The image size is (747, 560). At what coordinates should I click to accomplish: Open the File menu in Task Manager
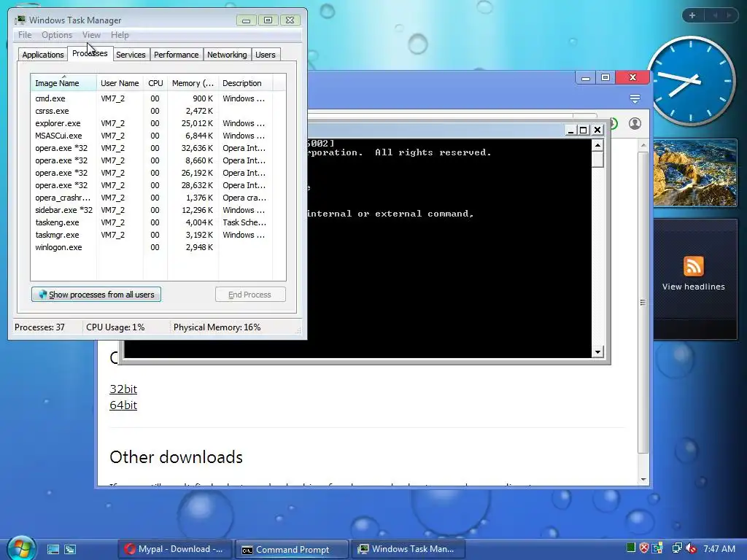pos(25,35)
